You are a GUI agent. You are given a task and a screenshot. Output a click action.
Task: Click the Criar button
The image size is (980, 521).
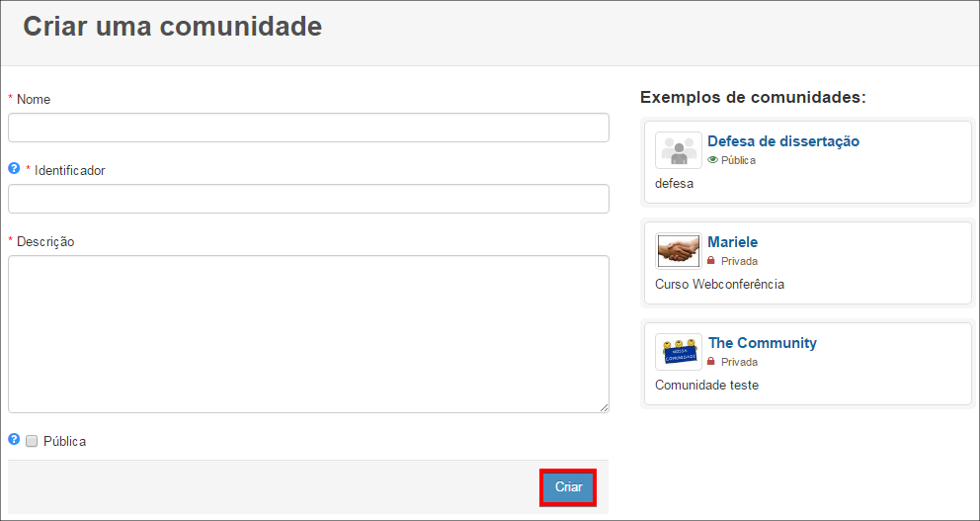(568, 487)
